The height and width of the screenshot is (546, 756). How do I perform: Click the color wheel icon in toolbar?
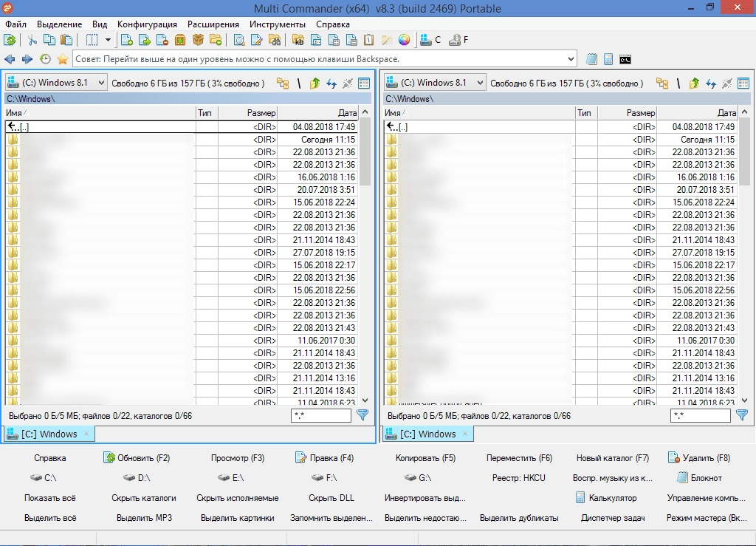(x=404, y=40)
